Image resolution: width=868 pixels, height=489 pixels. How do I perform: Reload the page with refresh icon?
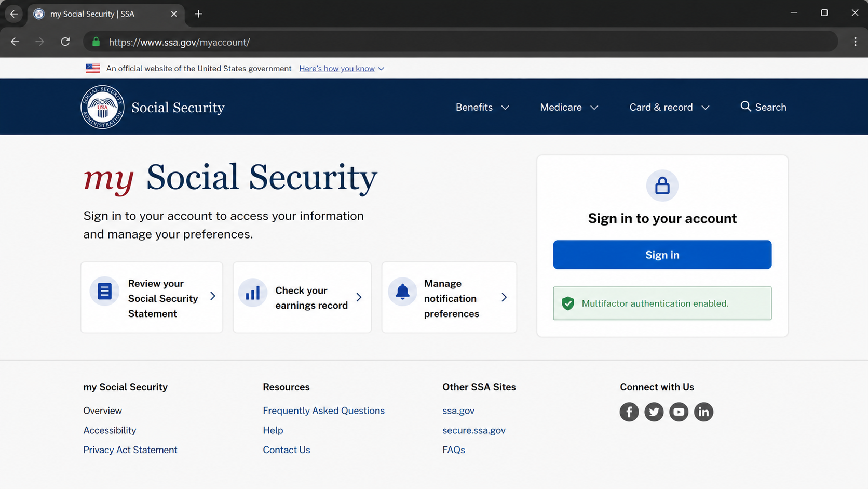coord(65,42)
